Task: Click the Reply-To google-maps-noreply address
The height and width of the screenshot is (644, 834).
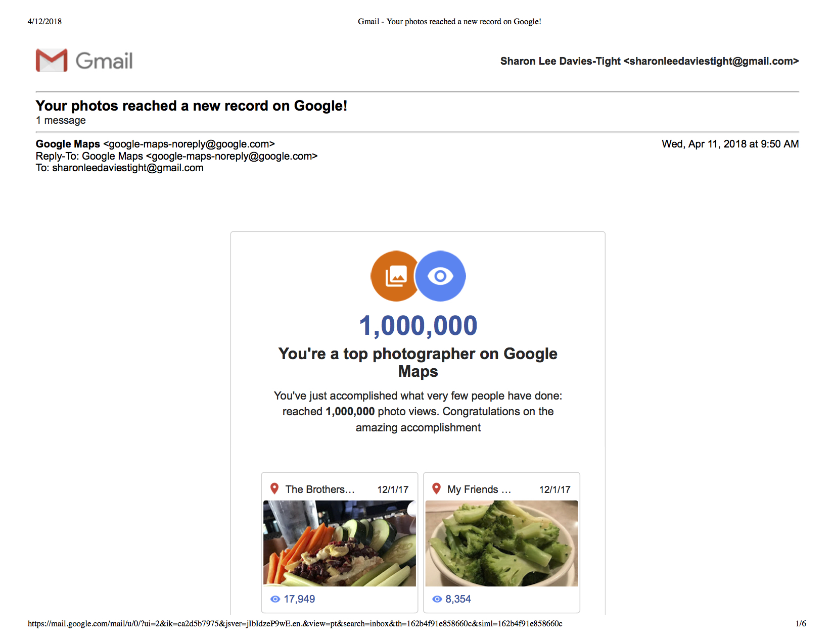Action: click(231, 156)
